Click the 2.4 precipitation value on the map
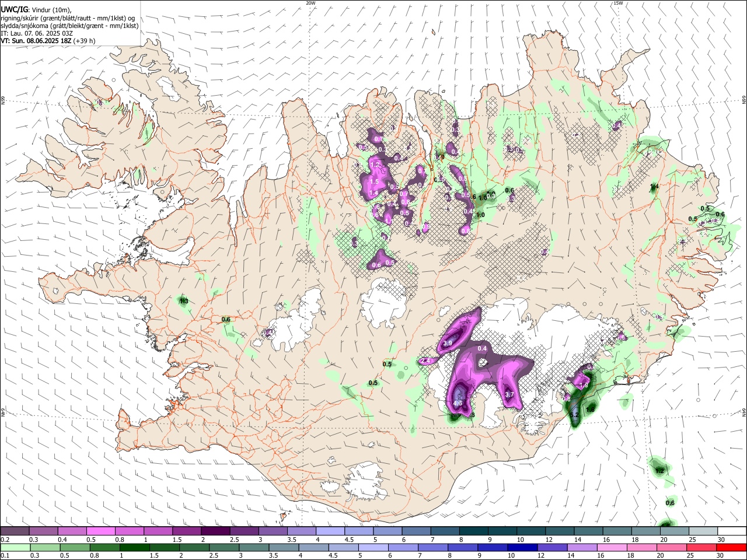 coord(425,361)
